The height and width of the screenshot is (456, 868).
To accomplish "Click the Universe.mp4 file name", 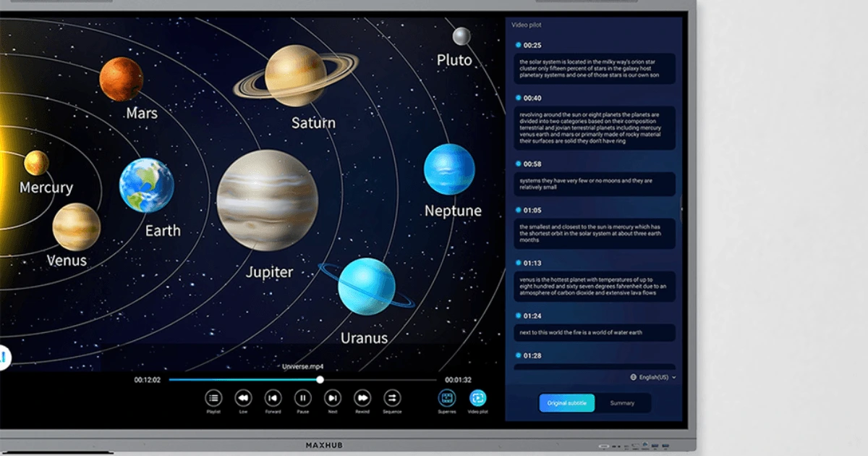I will tap(303, 367).
